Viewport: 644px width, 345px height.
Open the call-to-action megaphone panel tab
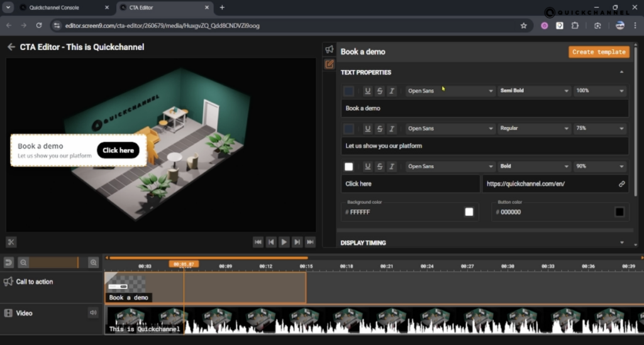pyautogui.click(x=330, y=50)
